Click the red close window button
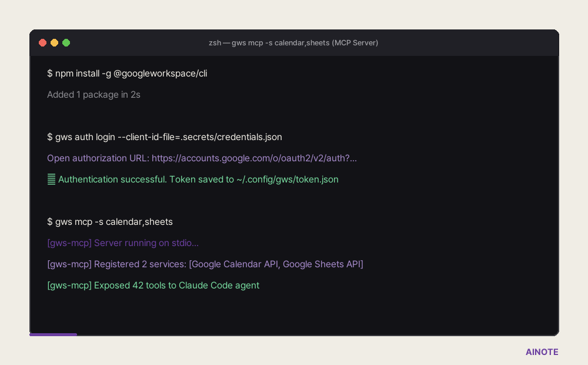This screenshot has height=365, width=588. (x=42, y=43)
